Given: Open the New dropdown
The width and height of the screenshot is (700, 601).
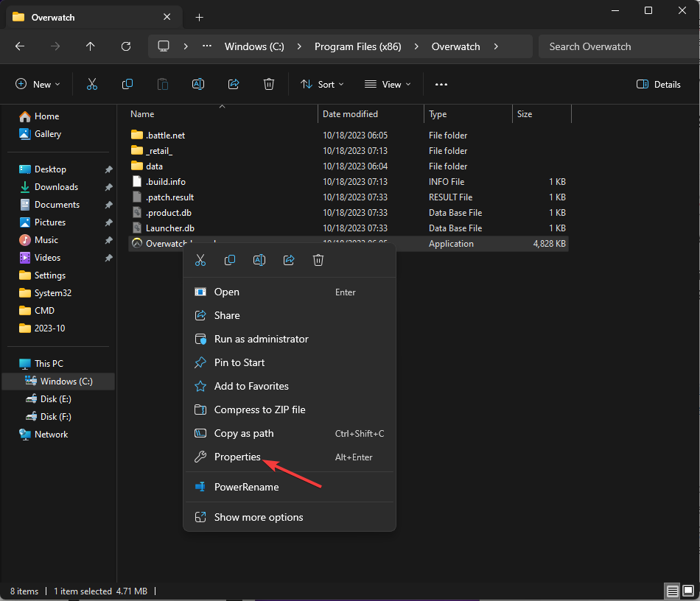Looking at the screenshot, I should tap(38, 84).
